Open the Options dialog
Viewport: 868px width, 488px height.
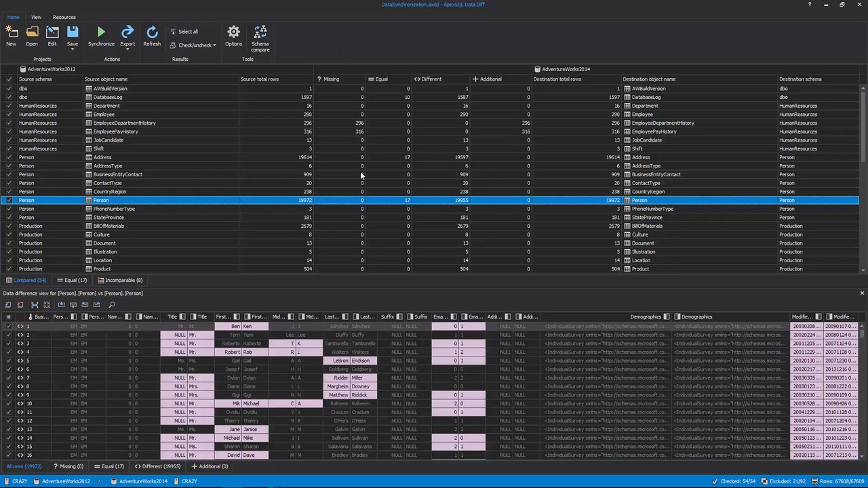point(233,35)
